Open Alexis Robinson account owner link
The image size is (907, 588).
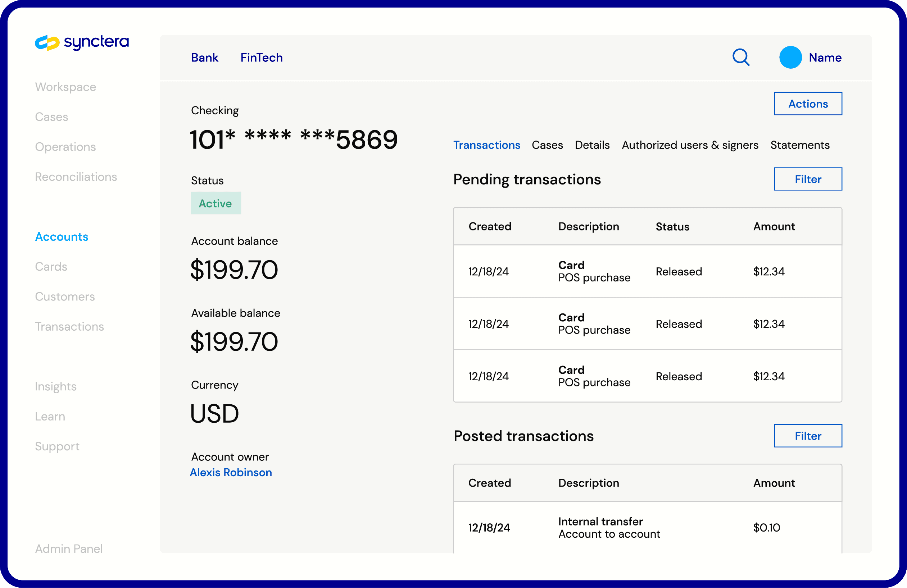click(x=231, y=472)
